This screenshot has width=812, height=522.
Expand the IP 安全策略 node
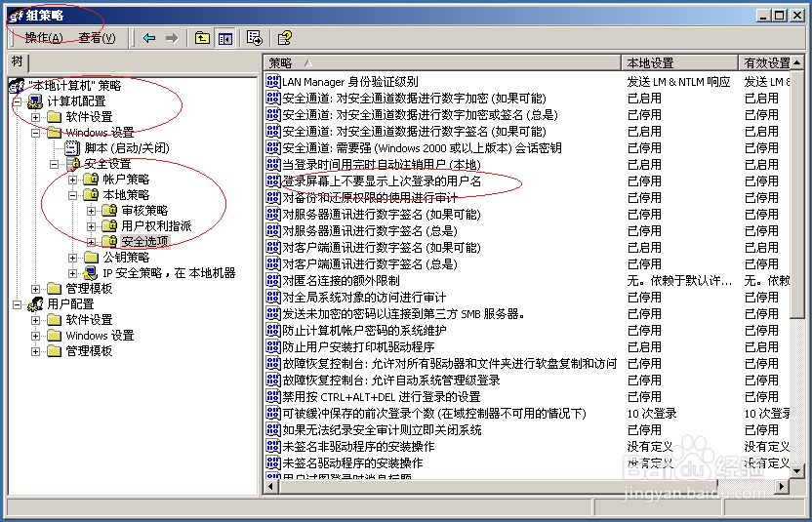tap(73, 273)
